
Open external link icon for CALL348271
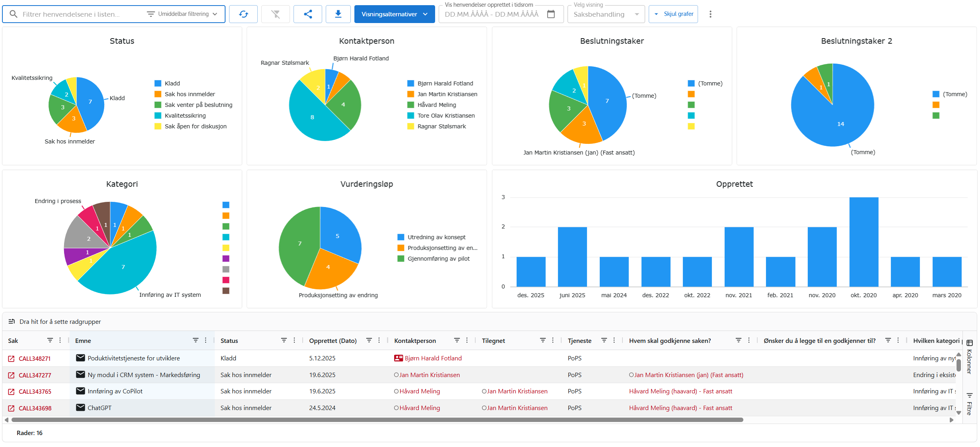pos(11,359)
